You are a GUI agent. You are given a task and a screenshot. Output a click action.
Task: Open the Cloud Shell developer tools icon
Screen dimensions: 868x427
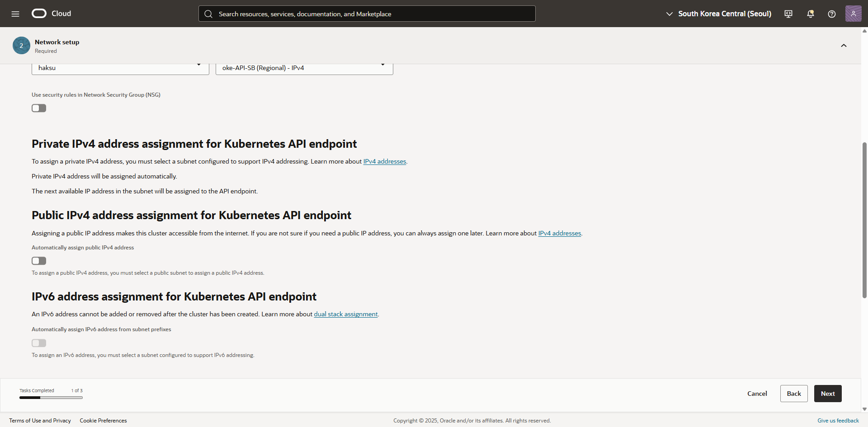(x=788, y=14)
